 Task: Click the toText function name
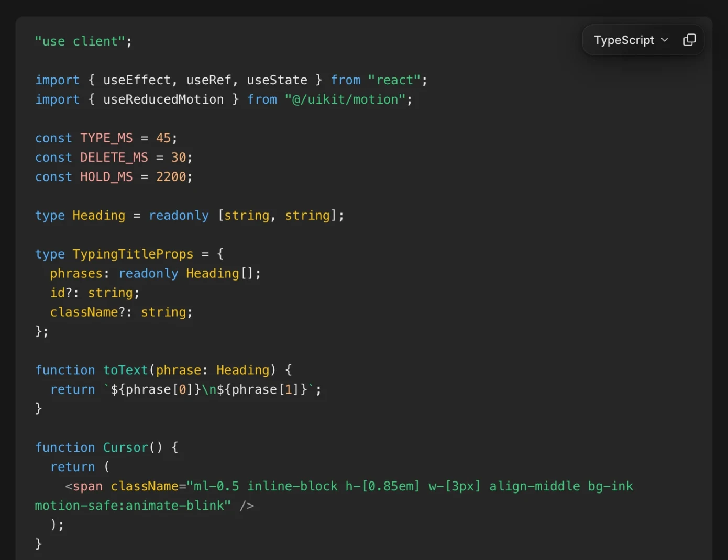point(126,371)
